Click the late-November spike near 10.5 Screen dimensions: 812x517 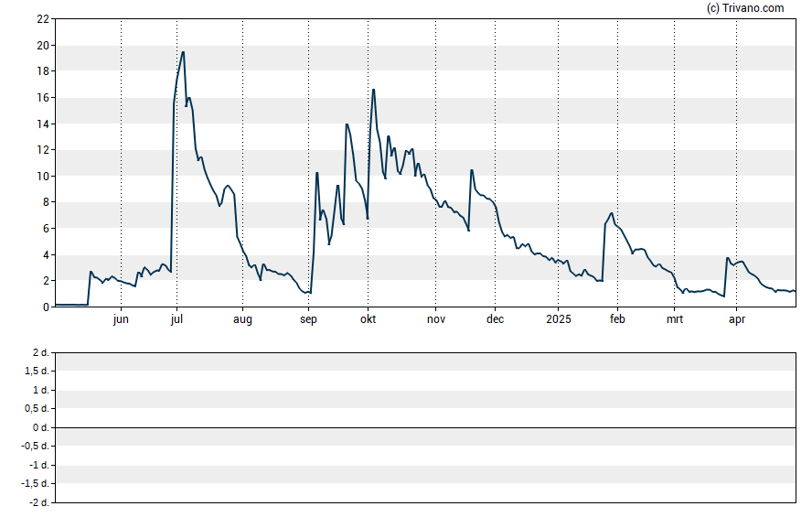pyautogui.click(x=472, y=170)
